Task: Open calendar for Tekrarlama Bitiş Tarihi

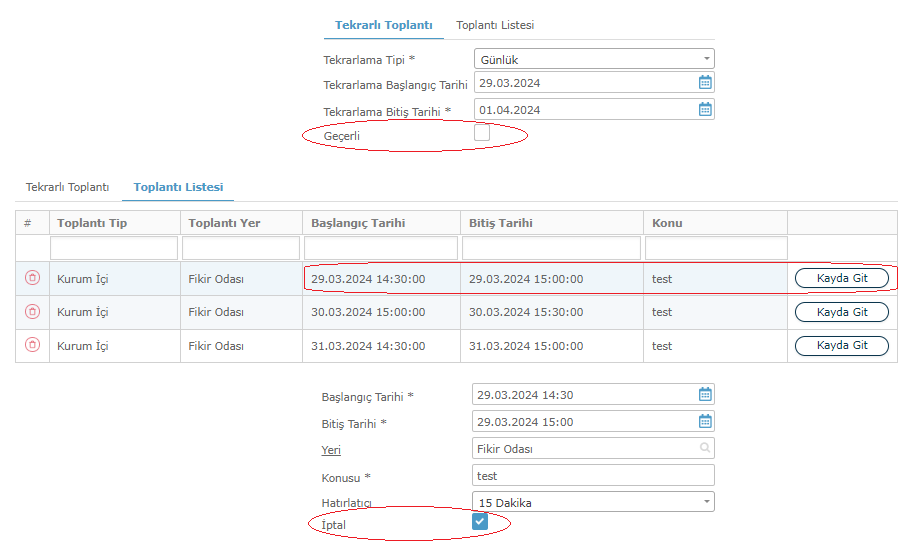Action: point(705,110)
